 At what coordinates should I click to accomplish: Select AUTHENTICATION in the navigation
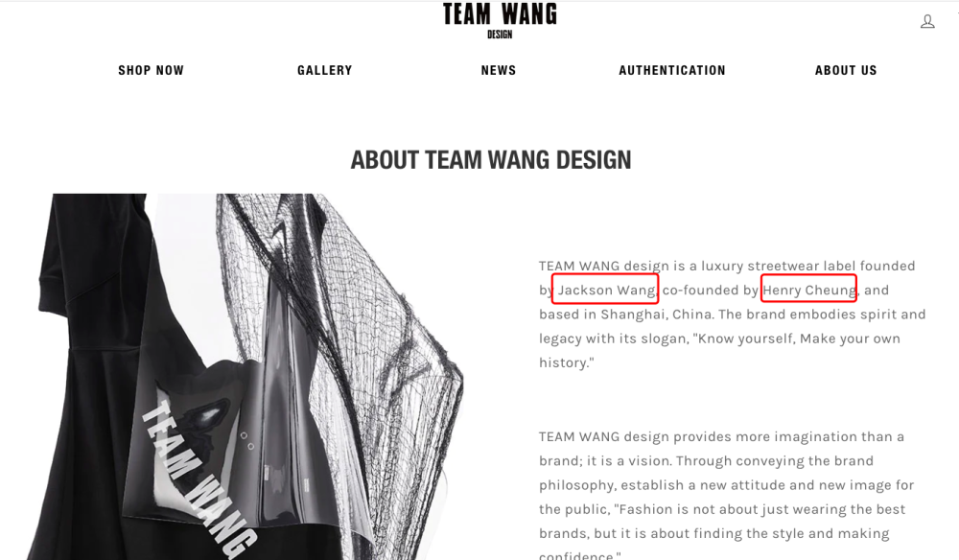672,70
